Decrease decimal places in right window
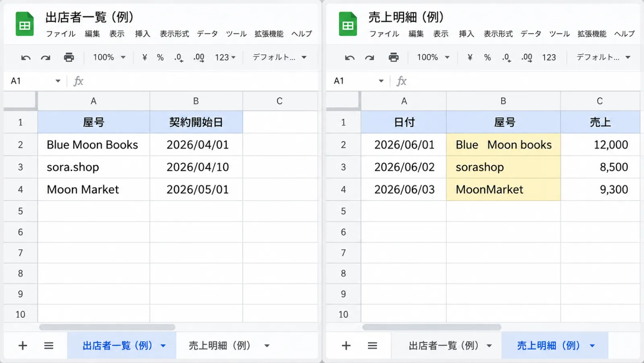This screenshot has width=644, height=363. (x=506, y=58)
